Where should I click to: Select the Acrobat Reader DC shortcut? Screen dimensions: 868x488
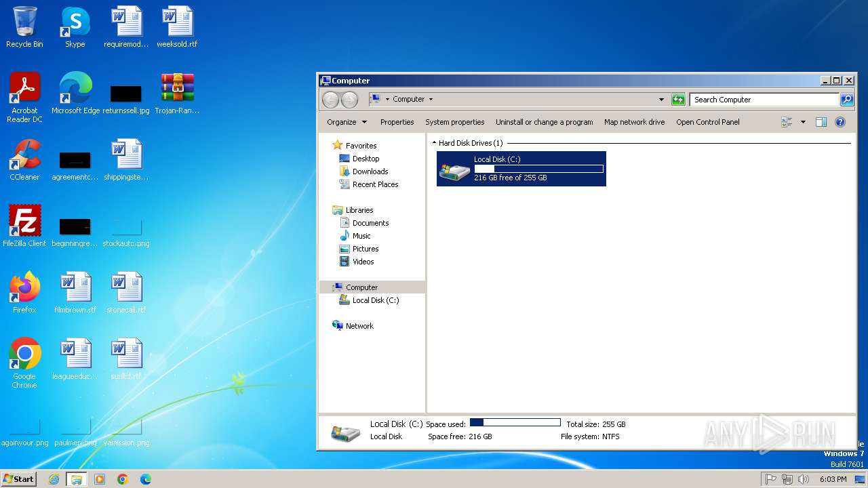(24, 98)
